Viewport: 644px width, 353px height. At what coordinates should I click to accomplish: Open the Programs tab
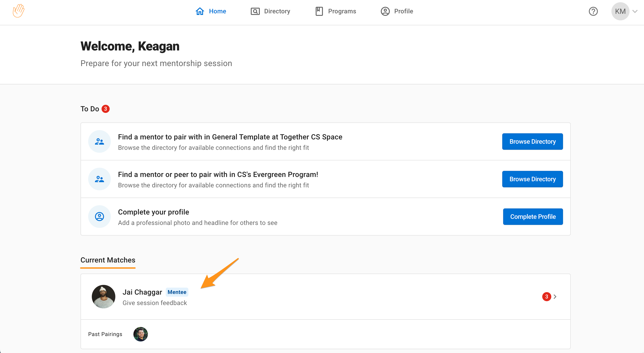coord(336,11)
